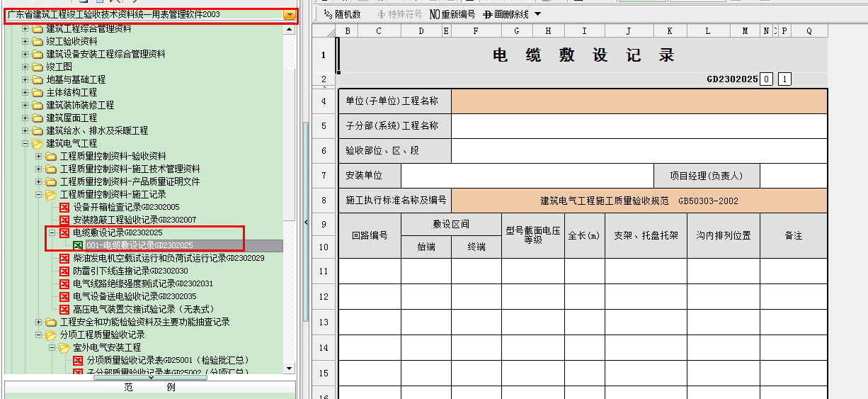Select the 设备开箱检查记录GD2302005 form icon
The width and height of the screenshot is (868, 399).
click(64, 207)
